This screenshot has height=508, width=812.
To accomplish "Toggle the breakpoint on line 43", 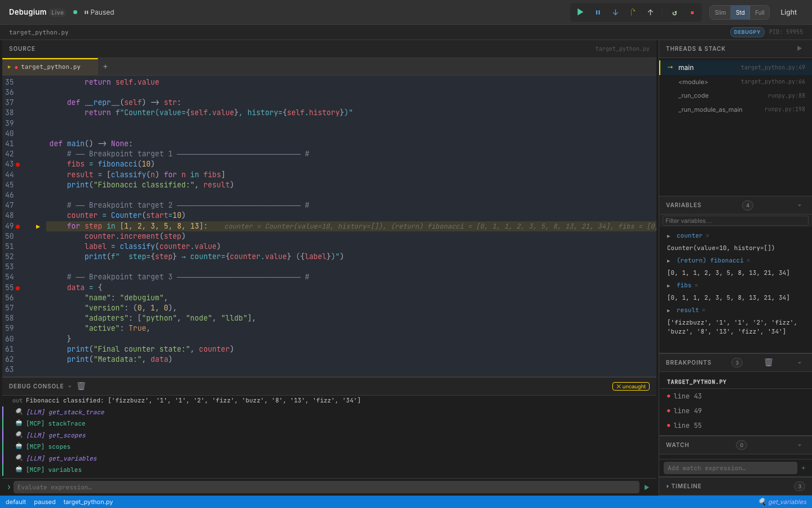I will point(17,164).
